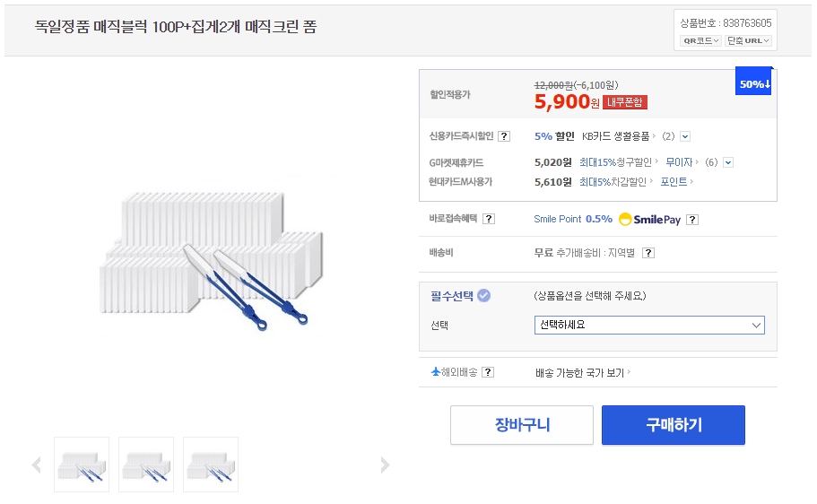Open 배송 가능한 국가 보기 link
Screen dimensions: 817x504
pos(582,372)
